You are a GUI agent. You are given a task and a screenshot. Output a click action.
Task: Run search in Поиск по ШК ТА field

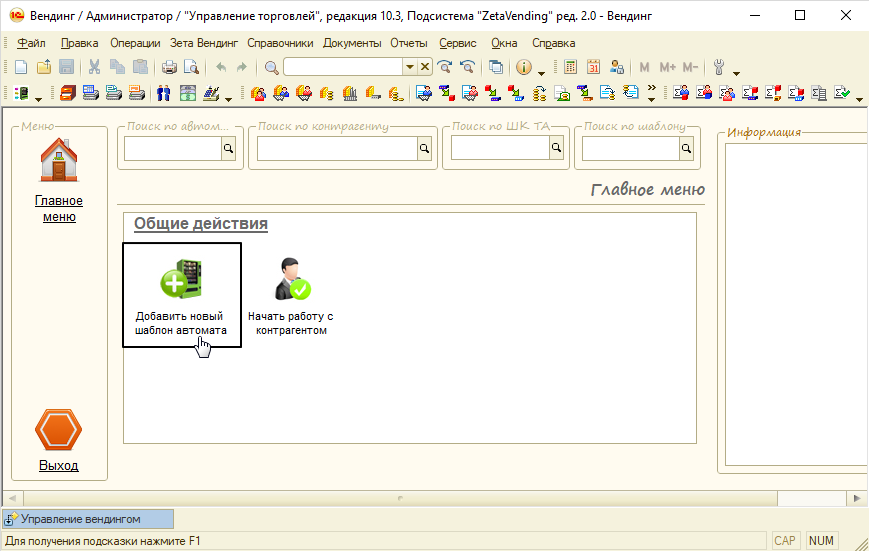pyautogui.click(x=556, y=148)
